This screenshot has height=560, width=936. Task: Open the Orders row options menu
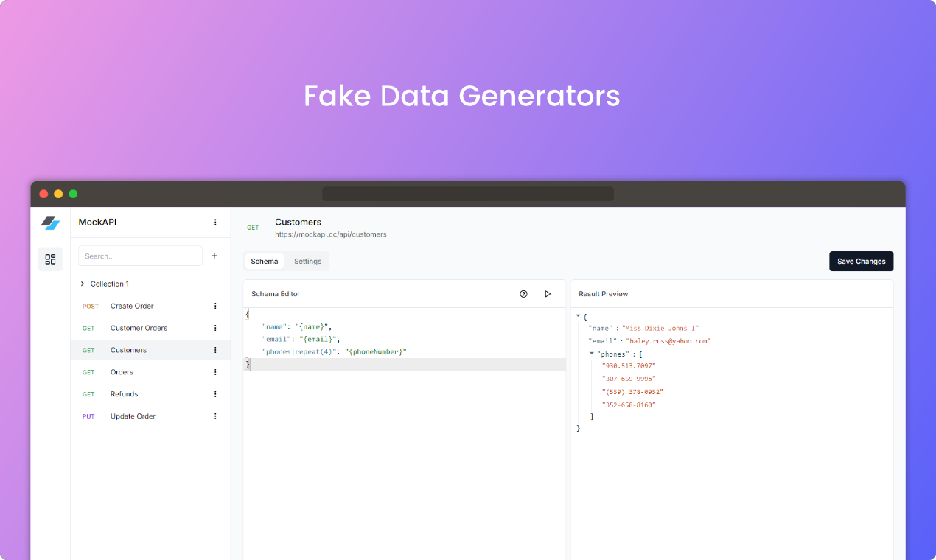coord(215,372)
